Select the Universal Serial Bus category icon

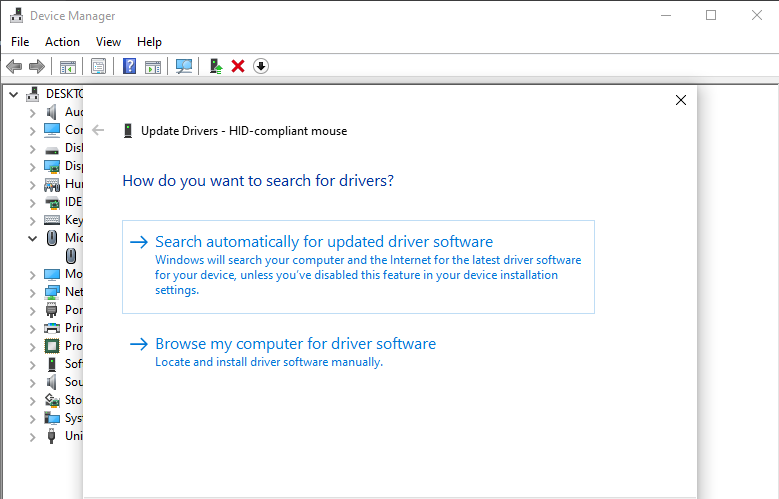[52, 436]
